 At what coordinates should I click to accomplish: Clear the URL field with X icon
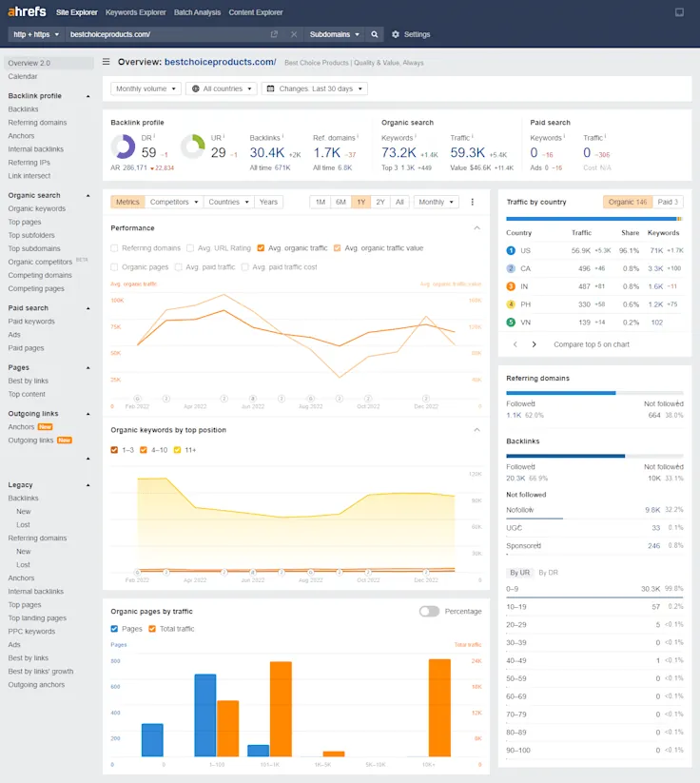294,34
